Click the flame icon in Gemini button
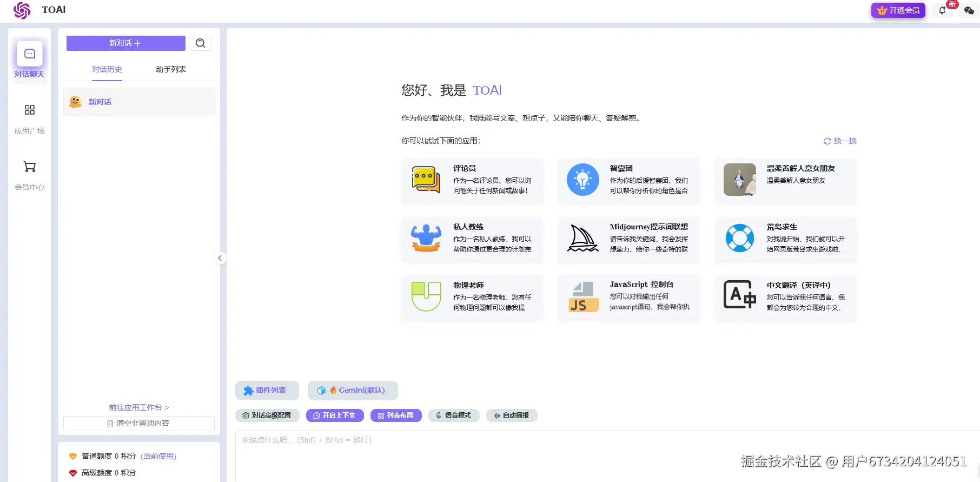 333,390
